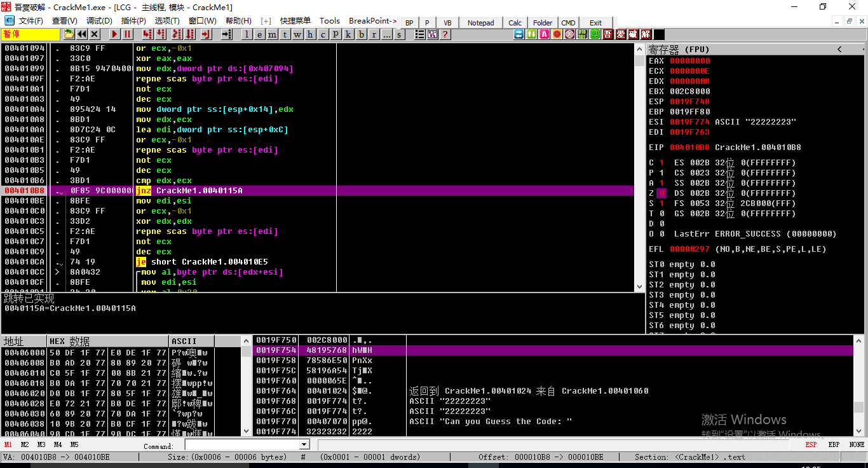Select memory window M1

point(8,444)
